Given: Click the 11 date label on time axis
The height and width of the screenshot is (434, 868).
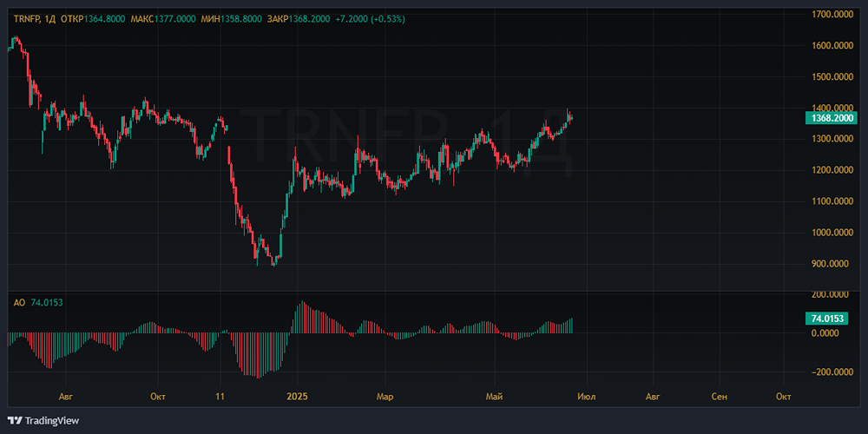Looking at the screenshot, I should click(x=220, y=397).
